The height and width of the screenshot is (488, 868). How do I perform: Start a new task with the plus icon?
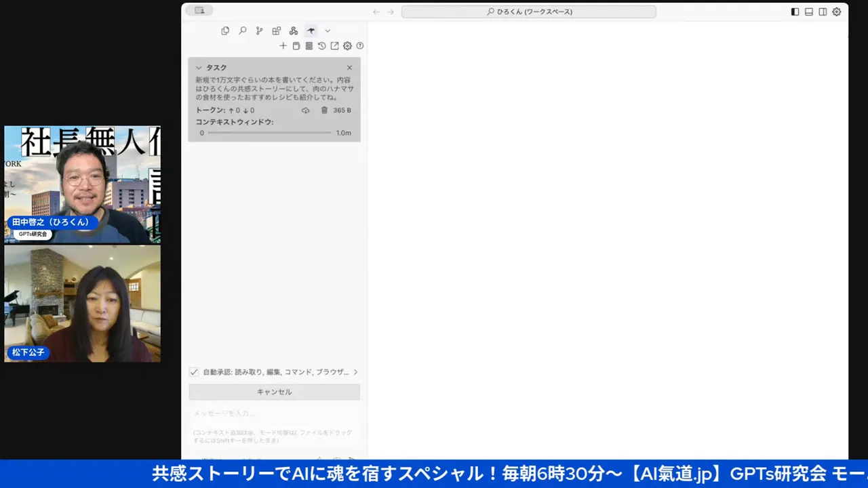(283, 46)
